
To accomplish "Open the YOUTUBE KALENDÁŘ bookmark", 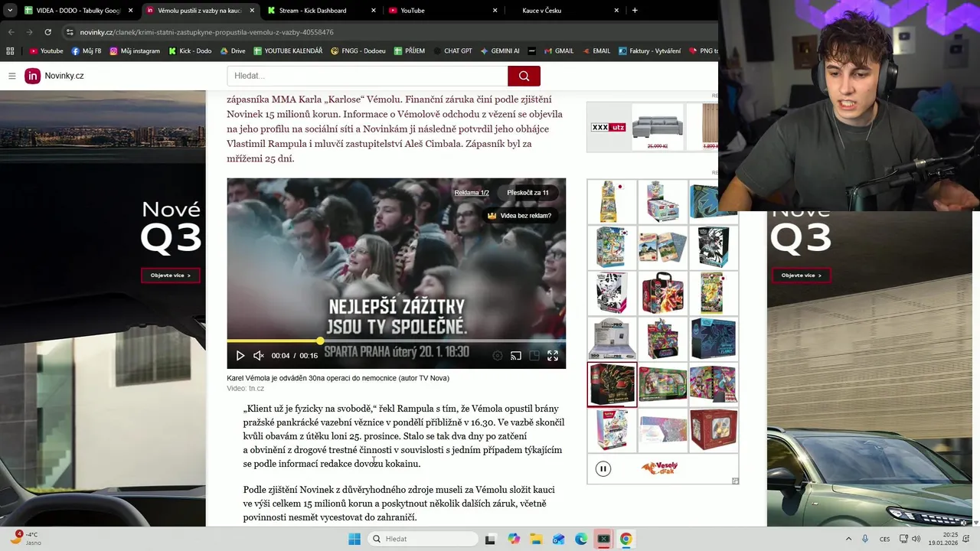I will [288, 51].
